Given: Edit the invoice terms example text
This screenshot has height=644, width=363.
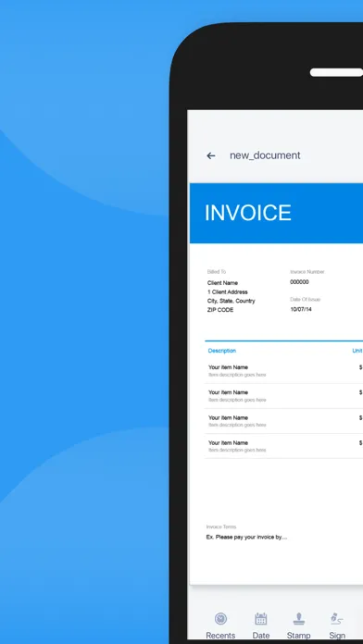Looking at the screenshot, I should pos(246,538).
